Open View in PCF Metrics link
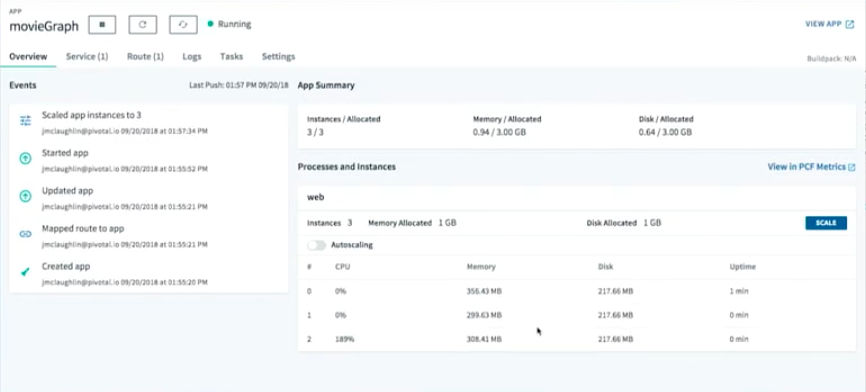Image resolution: width=866 pixels, height=392 pixels. [x=811, y=167]
